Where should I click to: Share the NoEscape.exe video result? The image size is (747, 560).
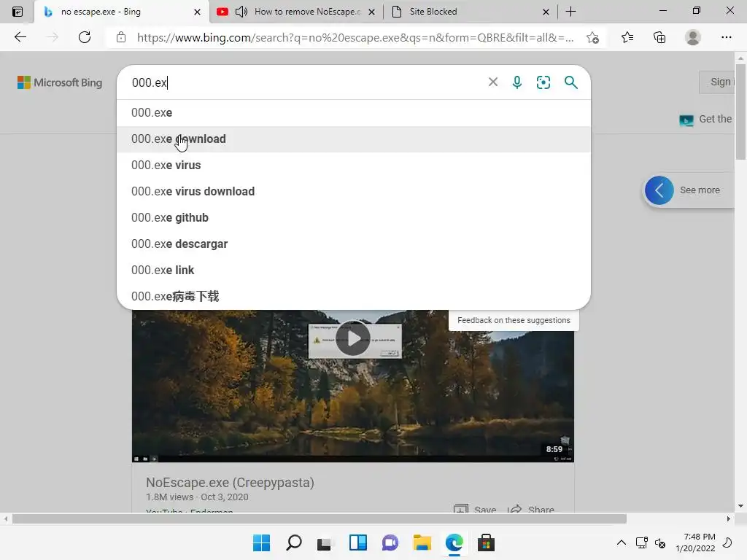531,510
